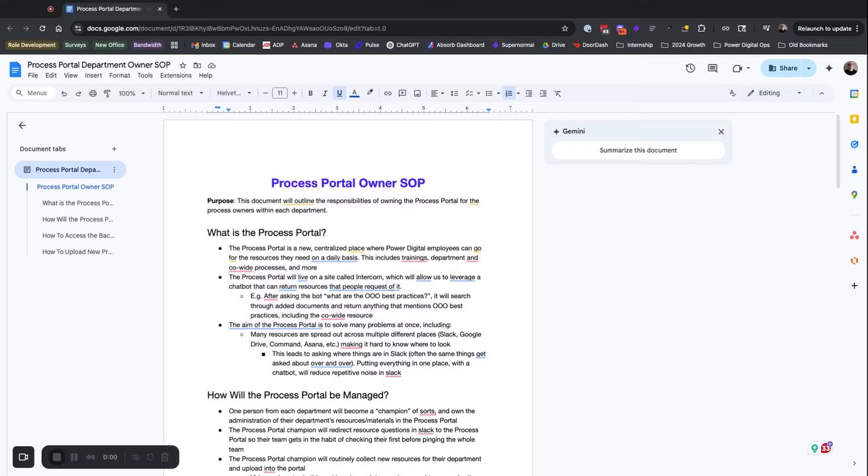Open Google Maps in the side panel
The width and height of the screenshot is (868, 476).
pos(854,194)
